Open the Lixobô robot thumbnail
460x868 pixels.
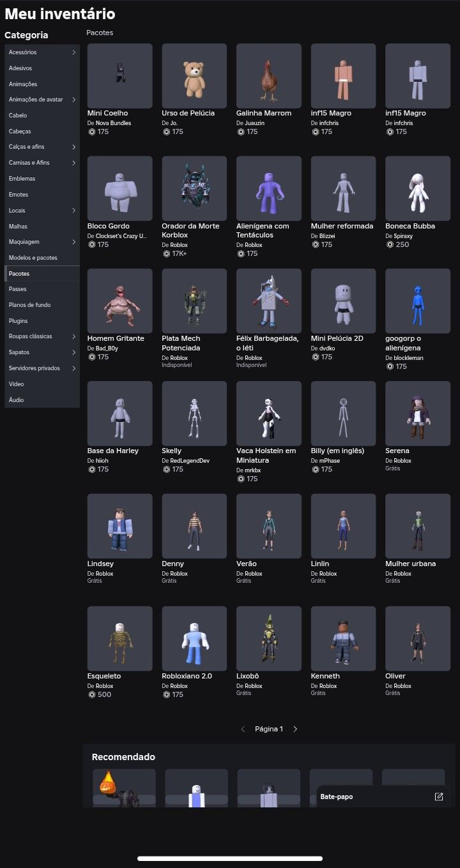tap(269, 639)
